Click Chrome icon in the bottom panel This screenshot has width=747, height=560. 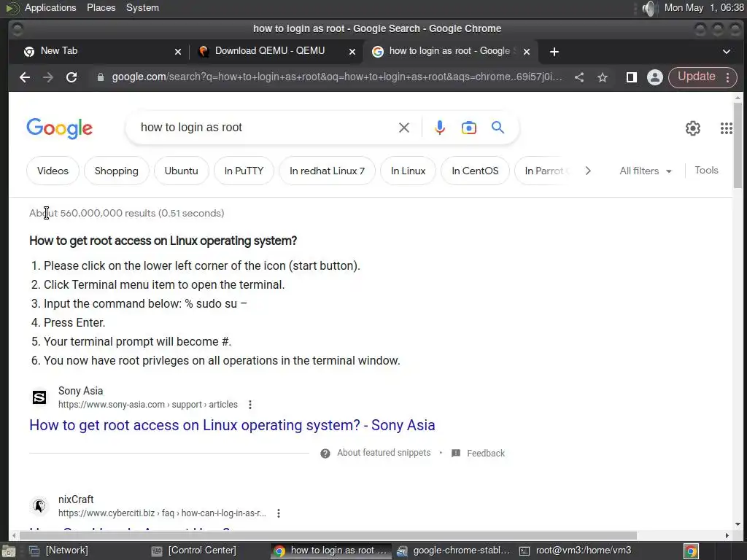(691, 551)
